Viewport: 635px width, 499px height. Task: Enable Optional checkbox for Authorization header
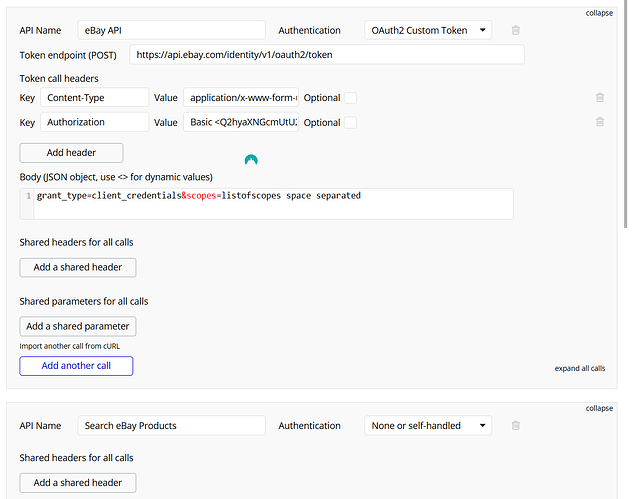pos(351,122)
